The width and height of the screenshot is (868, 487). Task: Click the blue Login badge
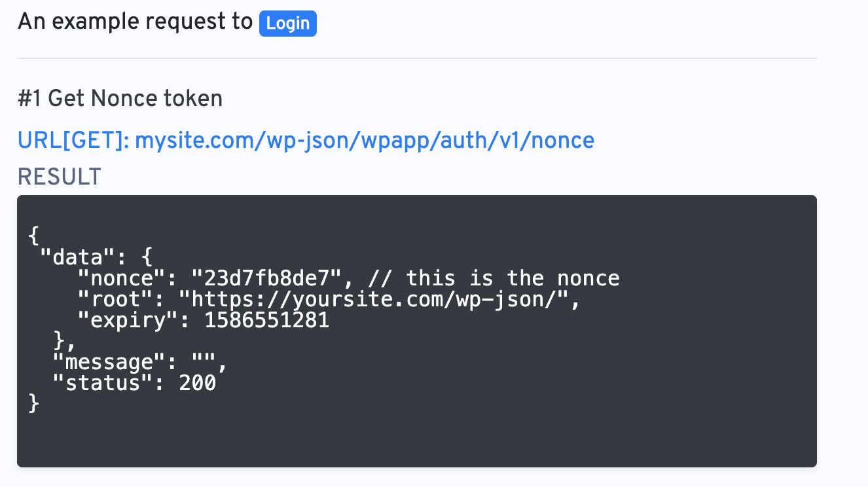coord(288,23)
